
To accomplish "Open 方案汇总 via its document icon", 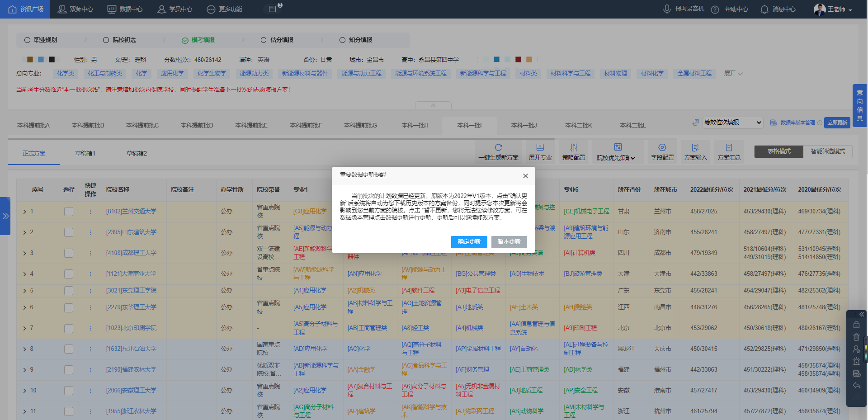I will pyautogui.click(x=729, y=147).
